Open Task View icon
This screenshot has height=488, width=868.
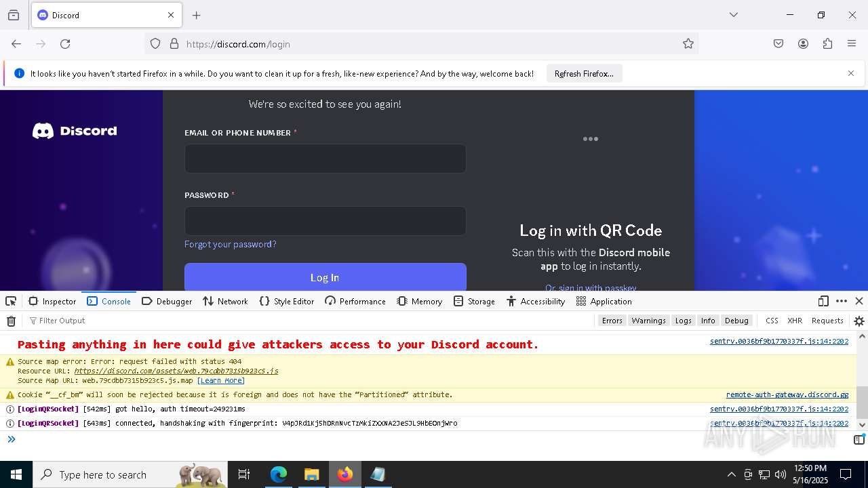244,474
